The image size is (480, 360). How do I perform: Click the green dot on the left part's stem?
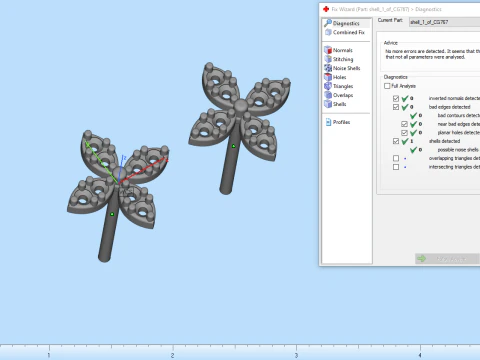(x=112, y=214)
